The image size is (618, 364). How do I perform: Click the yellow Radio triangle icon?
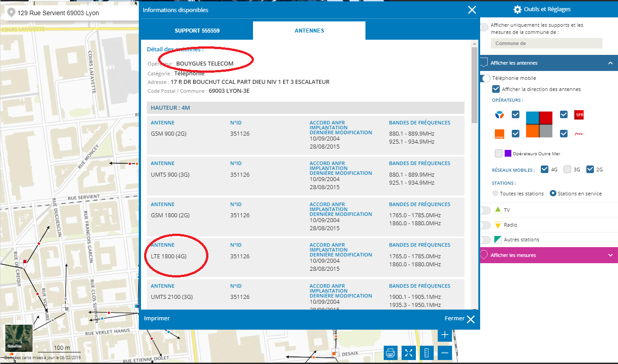(x=498, y=225)
